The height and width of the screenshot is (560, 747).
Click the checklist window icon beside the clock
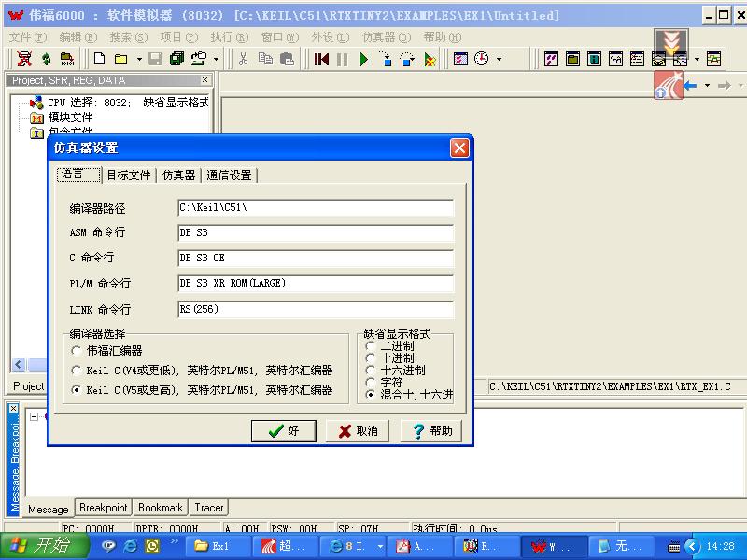[460, 59]
